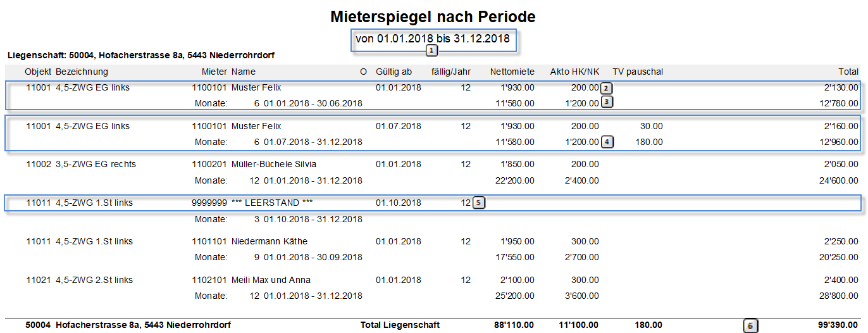Viewport: 868px width, 333px height.
Task: Click the period '01.07.2018 - 31.12.2018'
Action: pos(313,142)
